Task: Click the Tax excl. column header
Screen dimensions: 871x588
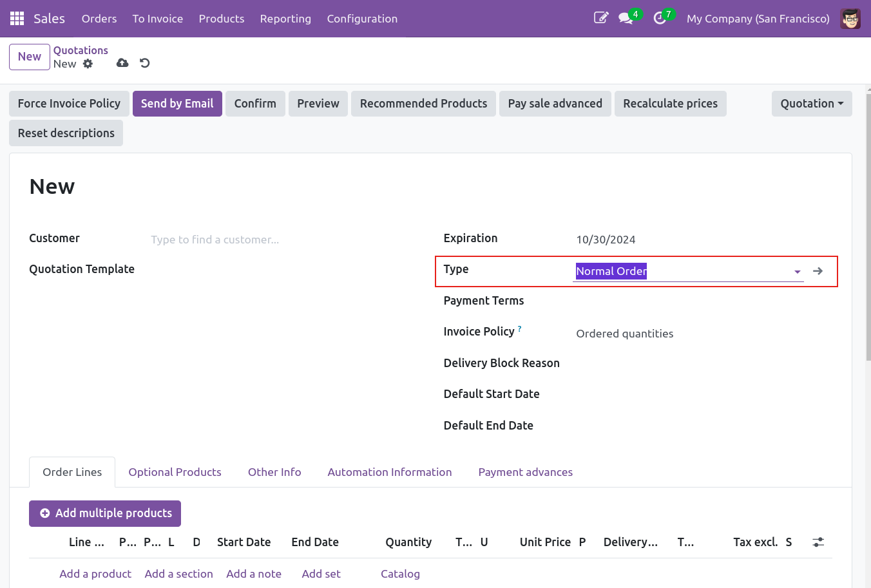Action: 755,542
